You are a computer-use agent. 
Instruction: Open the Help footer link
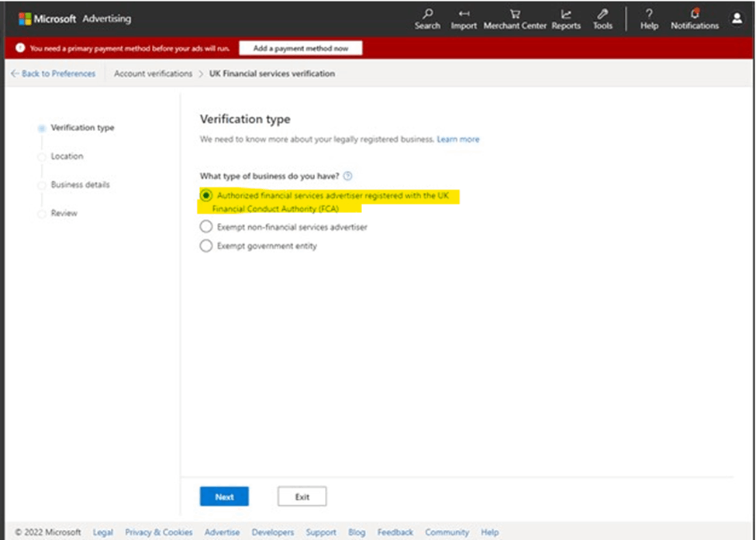(x=489, y=532)
